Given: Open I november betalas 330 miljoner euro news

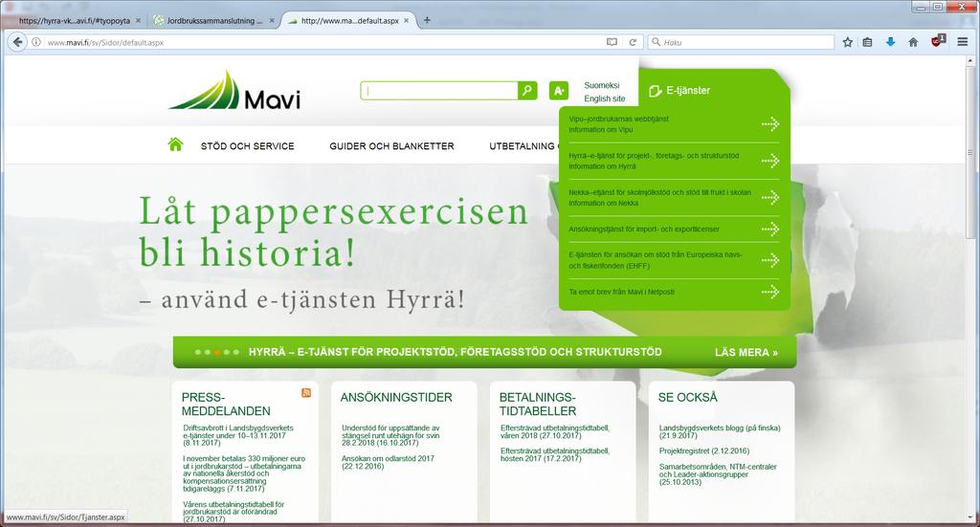Looking at the screenshot, I should pyautogui.click(x=244, y=474).
